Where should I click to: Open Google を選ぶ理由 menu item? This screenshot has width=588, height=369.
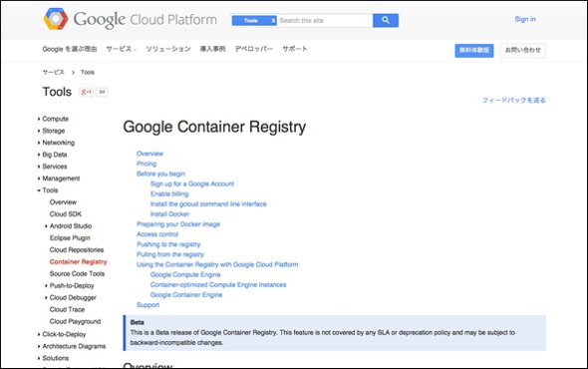70,49
